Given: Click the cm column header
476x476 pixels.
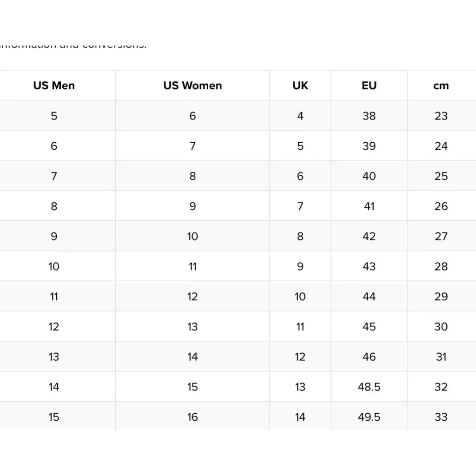Looking at the screenshot, I should coord(441,86).
